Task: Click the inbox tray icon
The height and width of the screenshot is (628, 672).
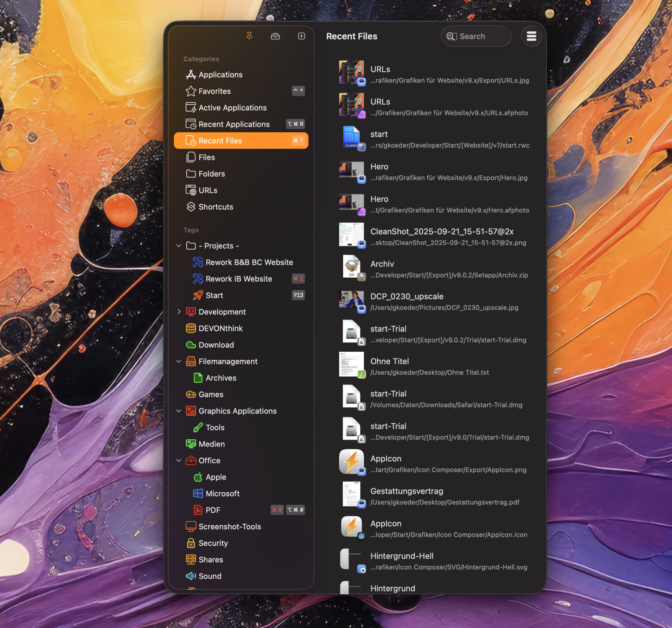Action: tap(275, 36)
